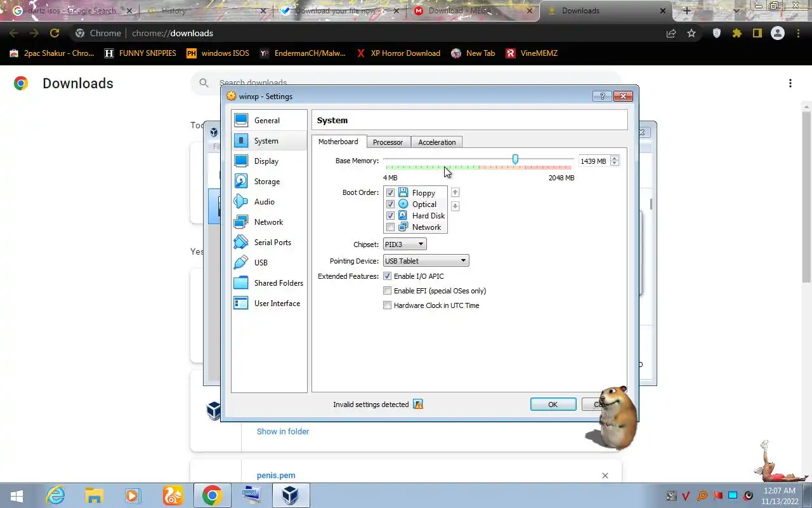
Task: Open Chrome profile avatar
Action: coord(778,33)
